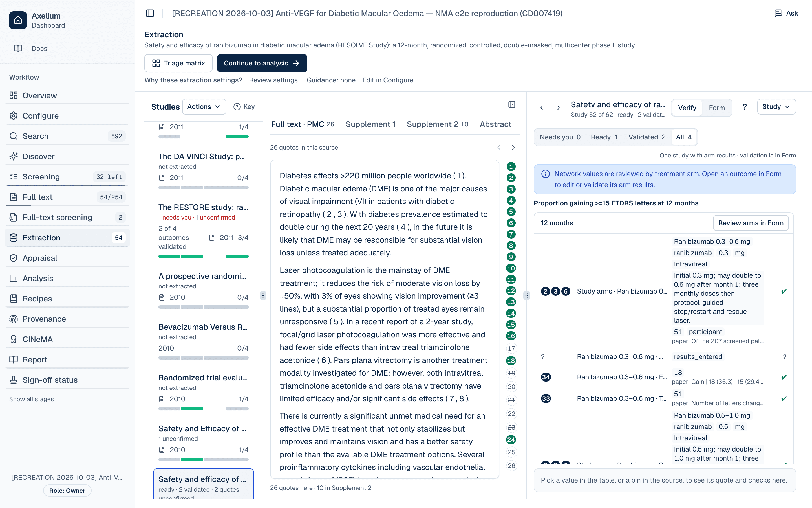Open the Abstract tab
Image resolution: width=812 pixels, height=508 pixels.
click(495, 124)
